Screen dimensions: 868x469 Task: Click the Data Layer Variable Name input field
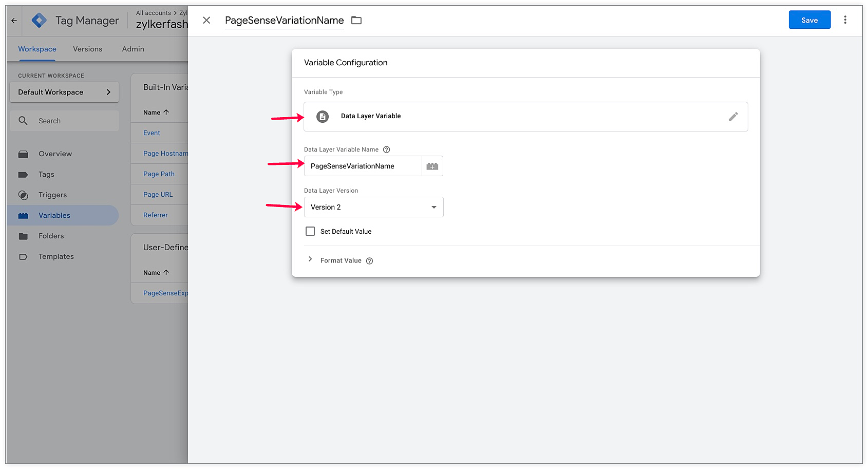(363, 166)
